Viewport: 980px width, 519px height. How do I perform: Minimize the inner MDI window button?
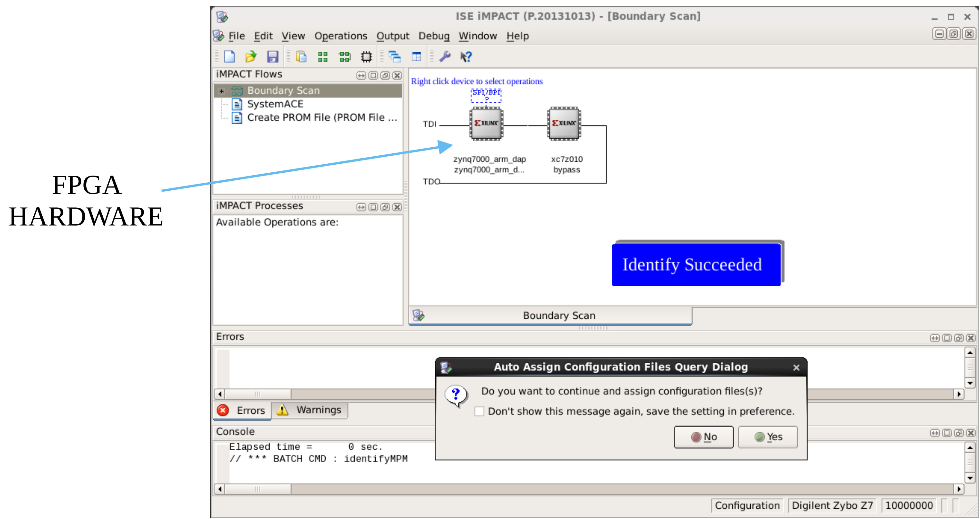(x=939, y=34)
